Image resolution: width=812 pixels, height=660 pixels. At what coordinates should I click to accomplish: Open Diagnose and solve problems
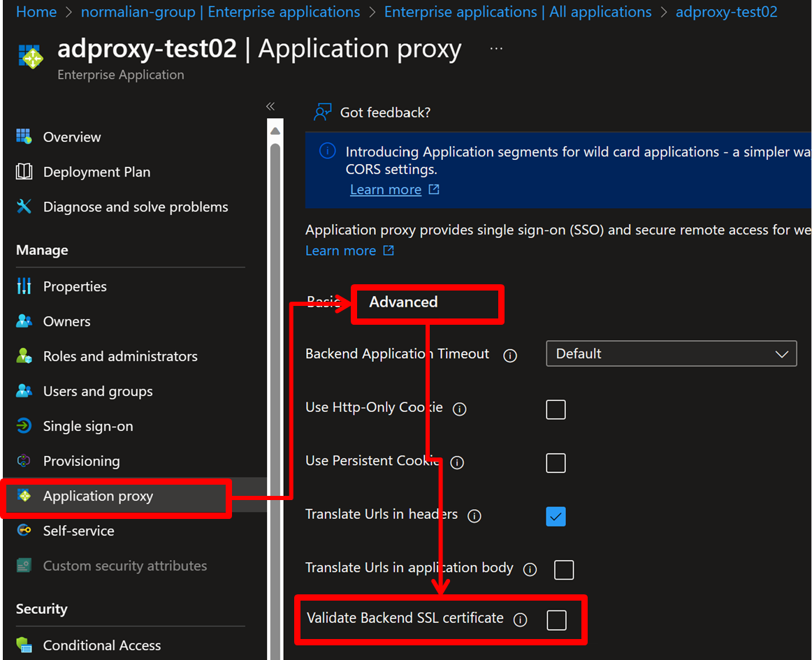coord(136,207)
